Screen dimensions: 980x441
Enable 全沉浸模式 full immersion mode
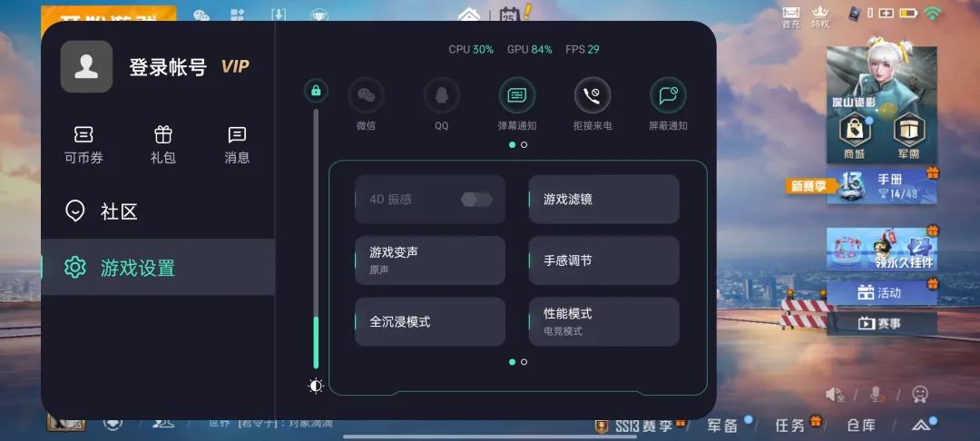(x=430, y=322)
